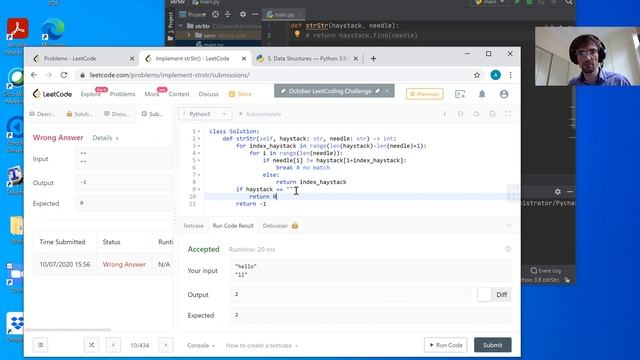Viewport: 640px width, 360px height.
Task: Close the October LeetCoding Challenge banner
Action: pos(387,91)
